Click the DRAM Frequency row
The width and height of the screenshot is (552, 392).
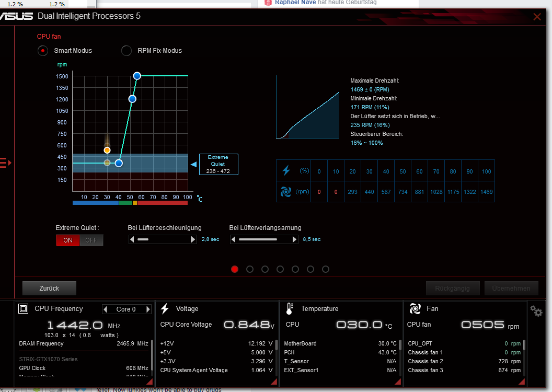click(84, 343)
